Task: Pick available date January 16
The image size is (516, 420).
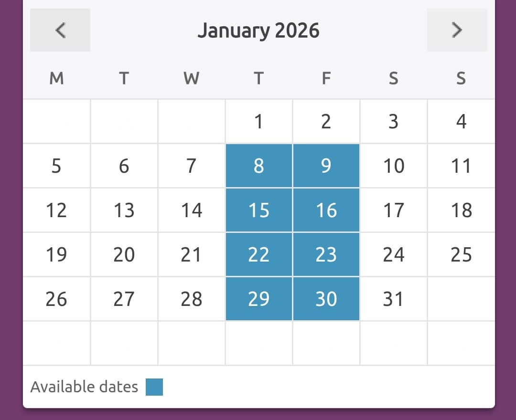Action: click(326, 210)
